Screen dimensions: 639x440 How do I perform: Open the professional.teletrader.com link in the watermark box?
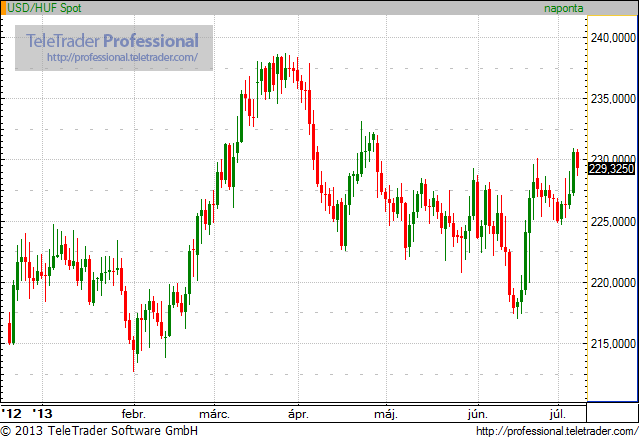pos(122,57)
